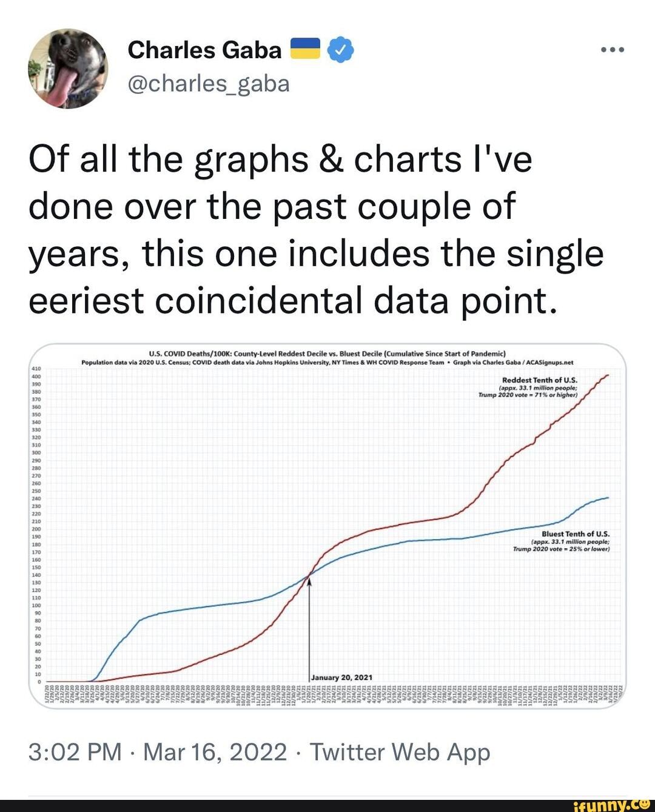Click the chart image to enlarge it
The height and width of the screenshot is (812, 655).
click(x=327, y=528)
